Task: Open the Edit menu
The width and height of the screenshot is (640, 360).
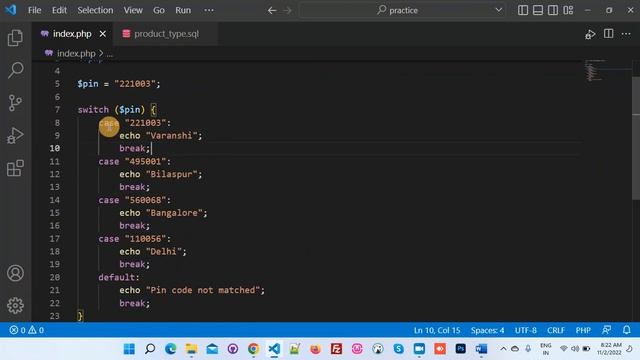Action: [x=59, y=10]
